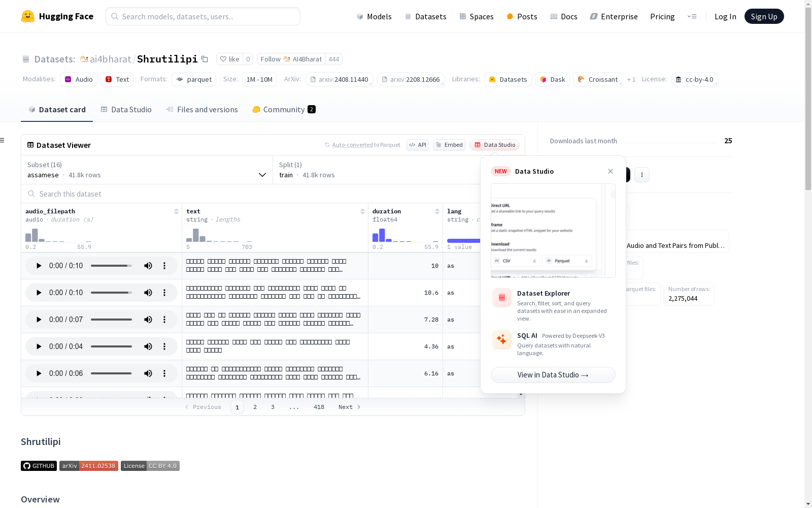Expand the Split train dropdown
This screenshot has width=812, height=508.
coord(377,170)
